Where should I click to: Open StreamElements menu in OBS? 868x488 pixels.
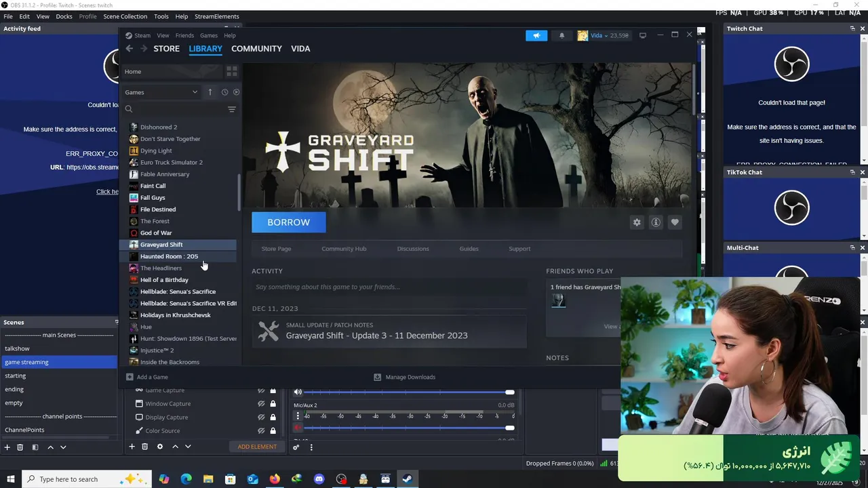[x=217, y=16]
